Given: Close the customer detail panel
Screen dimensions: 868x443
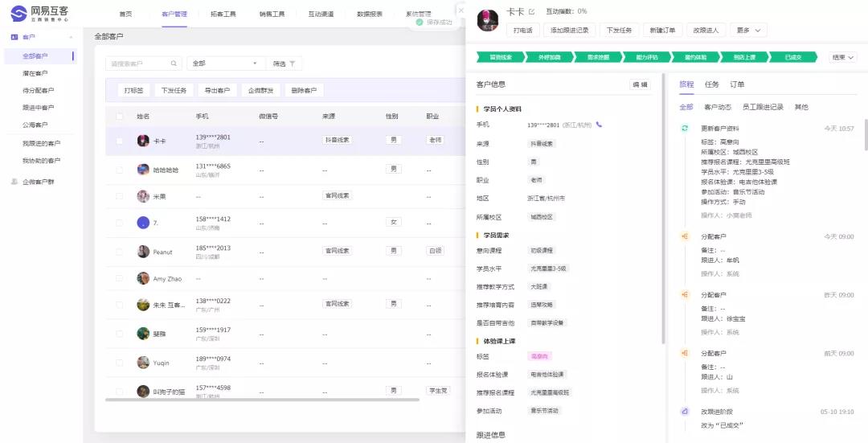Looking at the screenshot, I should (x=461, y=10).
